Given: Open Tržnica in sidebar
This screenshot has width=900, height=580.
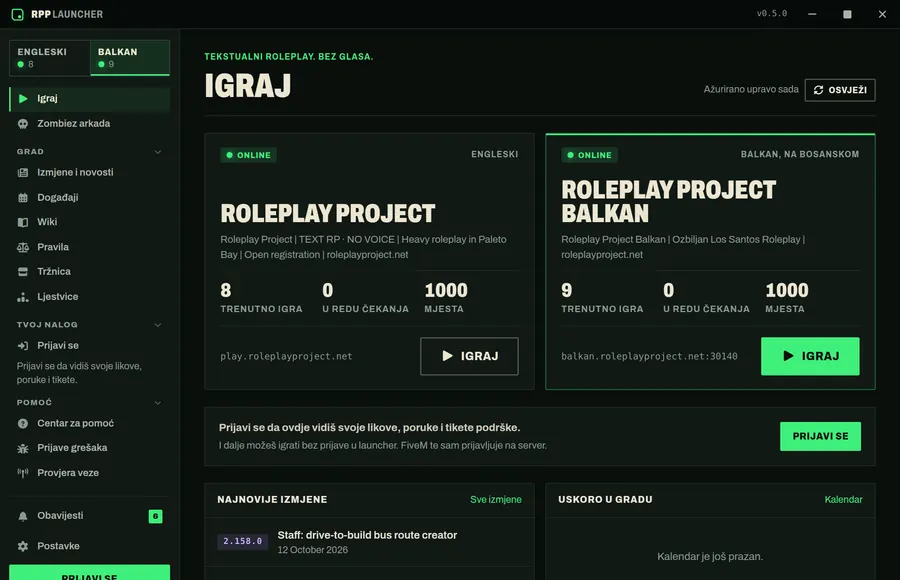Looking at the screenshot, I should click(90, 272).
